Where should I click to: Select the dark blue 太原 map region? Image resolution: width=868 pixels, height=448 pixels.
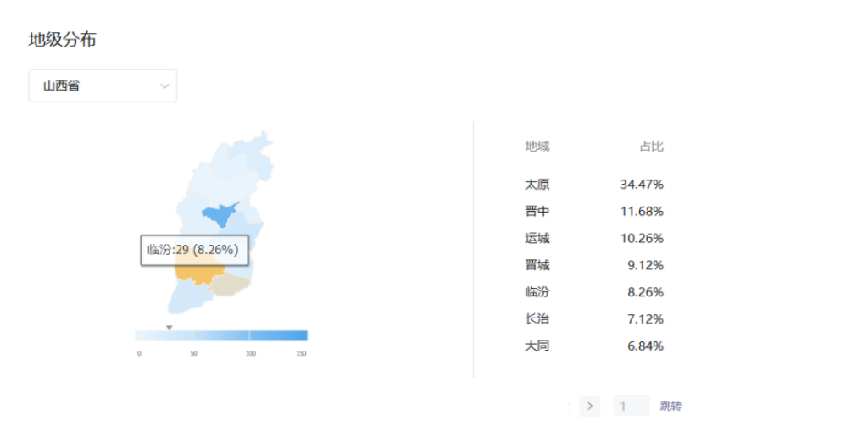tap(221, 214)
